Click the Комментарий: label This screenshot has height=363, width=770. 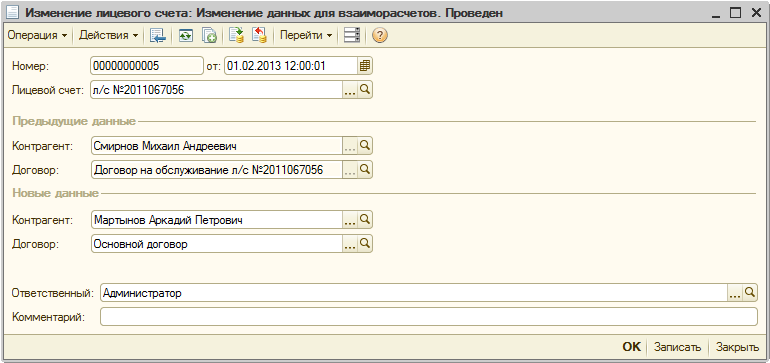tap(48, 317)
